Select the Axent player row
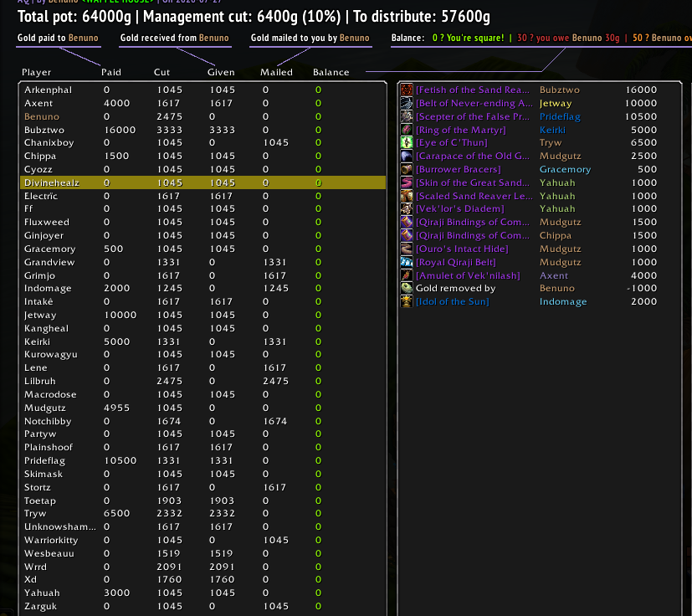692x616 pixels. [x=203, y=103]
